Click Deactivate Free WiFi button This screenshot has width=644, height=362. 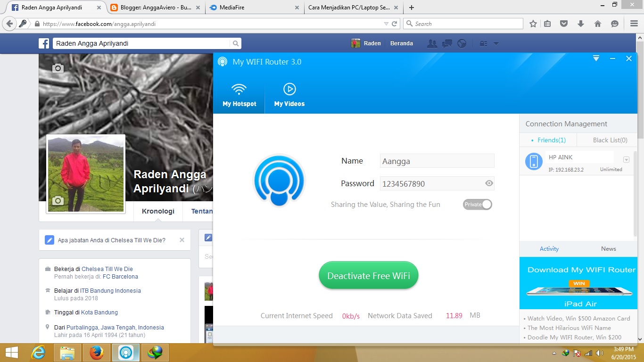pyautogui.click(x=369, y=276)
